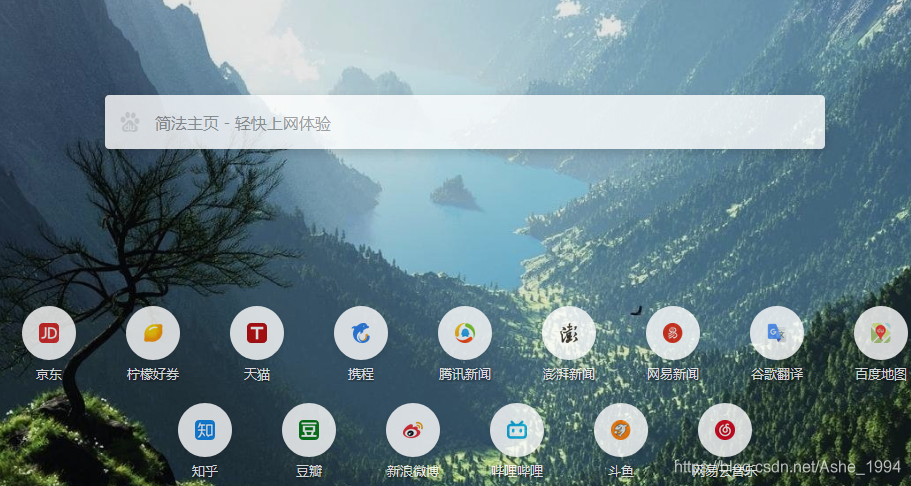
Task: Click the 澎湃新闻 shortcut icon
Action: pos(569,333)
